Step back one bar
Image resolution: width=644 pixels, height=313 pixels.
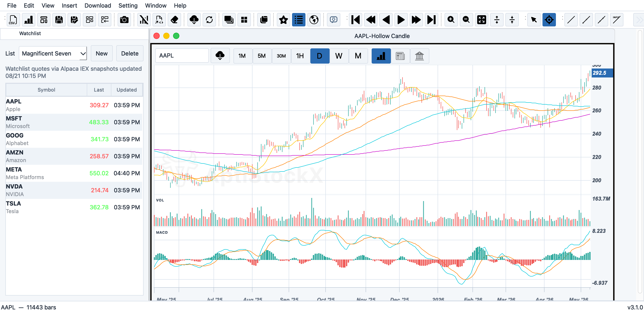386,20
